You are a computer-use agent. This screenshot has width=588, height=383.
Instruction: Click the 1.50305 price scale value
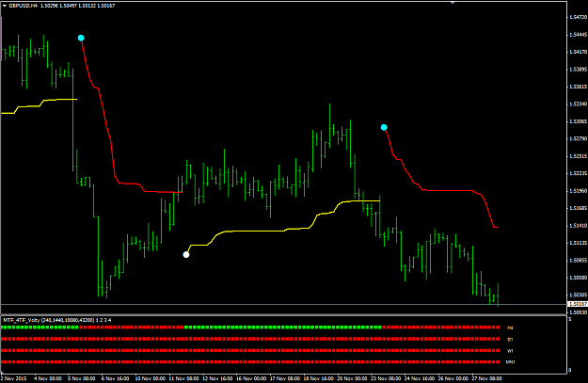pyautogui.click(x=578, y=295)
